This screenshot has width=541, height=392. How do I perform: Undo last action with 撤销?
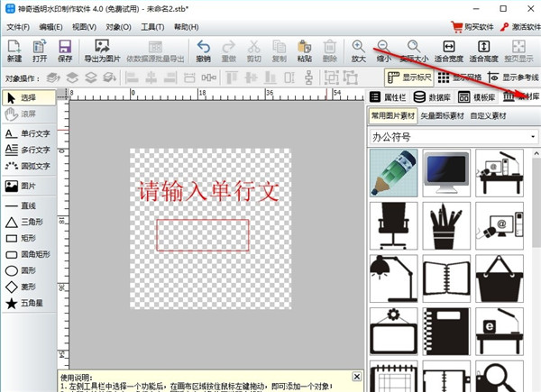(203, 50)
